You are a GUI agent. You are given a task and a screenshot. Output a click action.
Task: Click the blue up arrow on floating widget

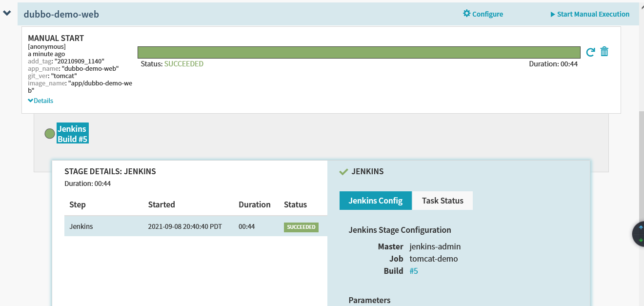[x=641, y=228]
